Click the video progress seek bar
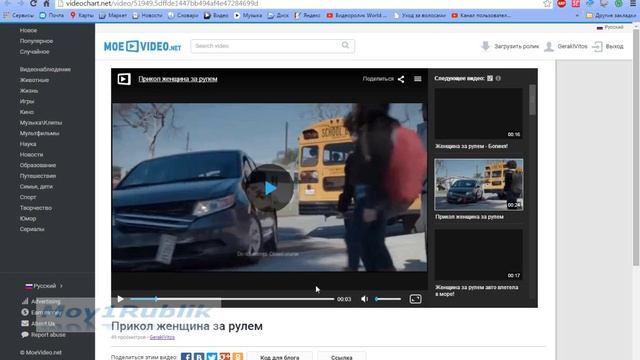640x360 pixels. [232, 299]
